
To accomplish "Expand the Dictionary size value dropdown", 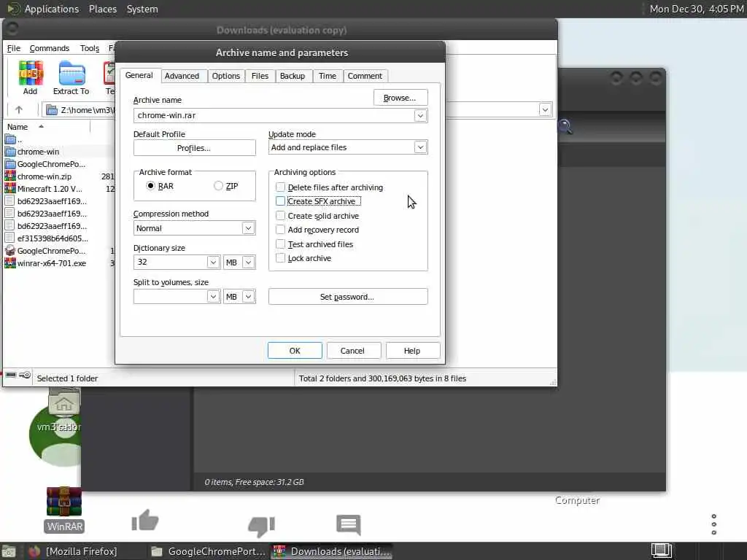I will click(x=213, y=262).
